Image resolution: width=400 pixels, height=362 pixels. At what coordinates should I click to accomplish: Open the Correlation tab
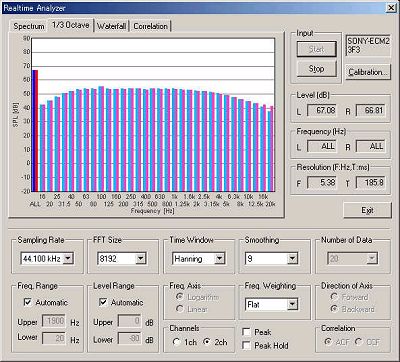(151, 26)
